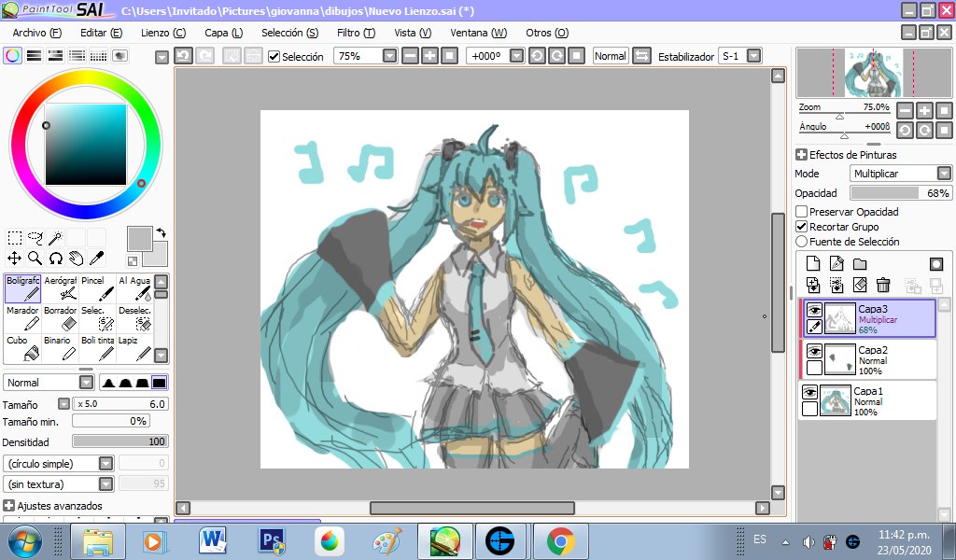
Task: Select the eyedropper color picker tool
Action: (96, 259)
